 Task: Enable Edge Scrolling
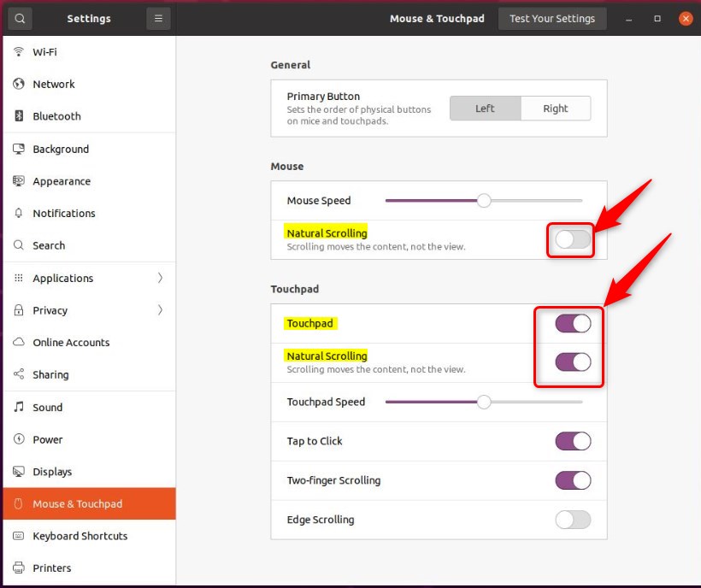(573, 520)
